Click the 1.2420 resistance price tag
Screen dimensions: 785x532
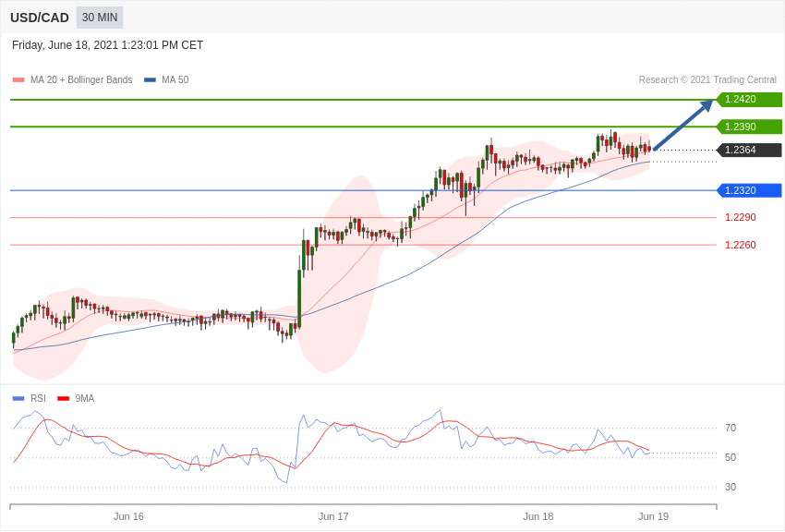(x=749, y=99)
